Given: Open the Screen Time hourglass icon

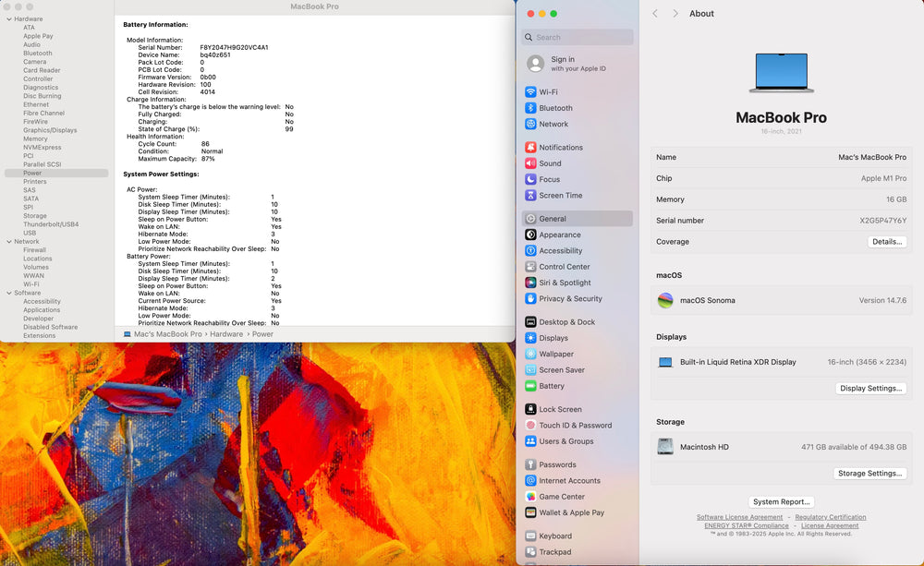Looking at the screenshot, I should (x=530, y=195).
